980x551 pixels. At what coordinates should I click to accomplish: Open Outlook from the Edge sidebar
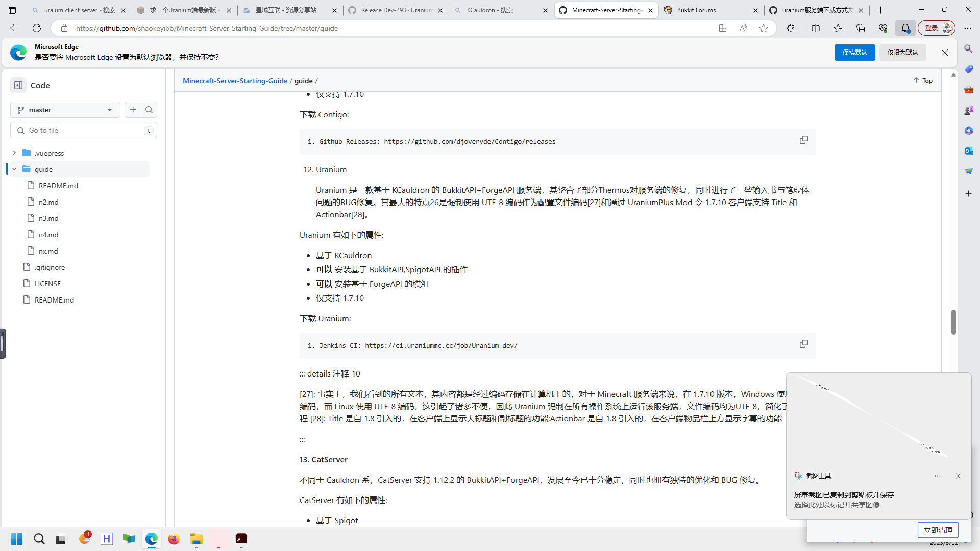[968, 151]
